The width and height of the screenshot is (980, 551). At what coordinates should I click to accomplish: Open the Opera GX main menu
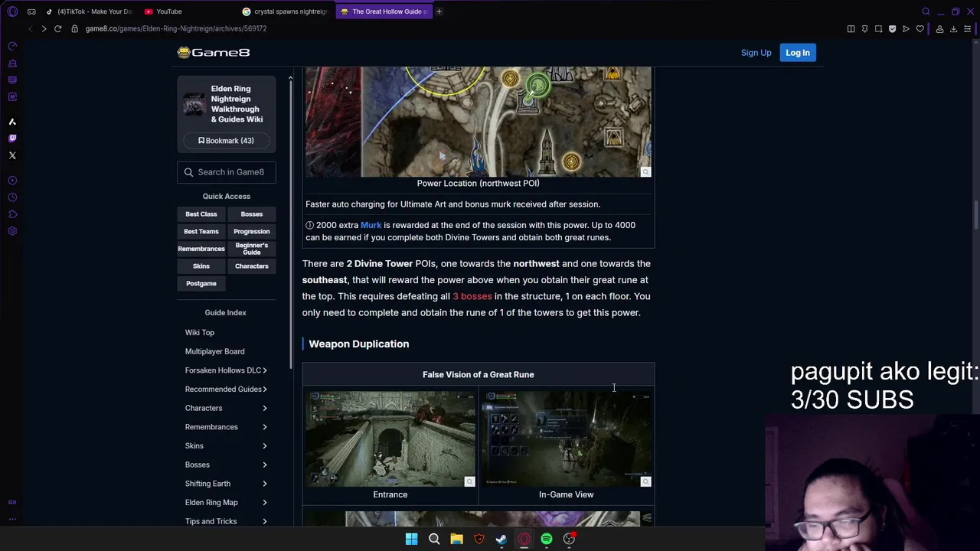(x=12, y=11)
